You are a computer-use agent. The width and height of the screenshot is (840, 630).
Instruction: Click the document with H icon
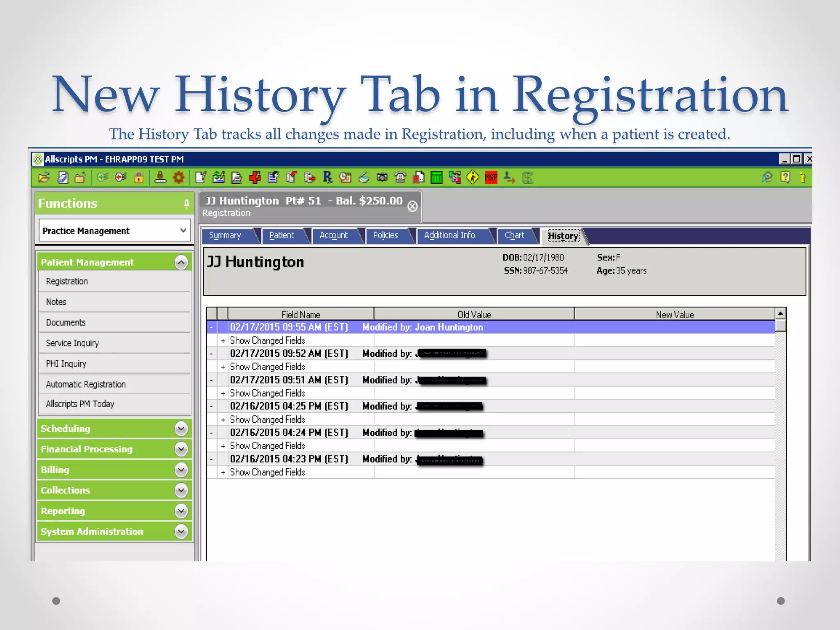point(418,178)
